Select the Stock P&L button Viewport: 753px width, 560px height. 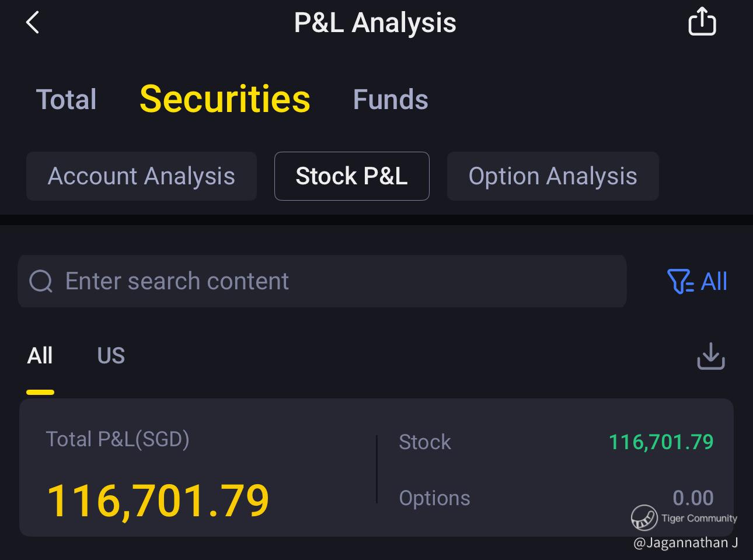pyautogui.click(x=351, y=176)
